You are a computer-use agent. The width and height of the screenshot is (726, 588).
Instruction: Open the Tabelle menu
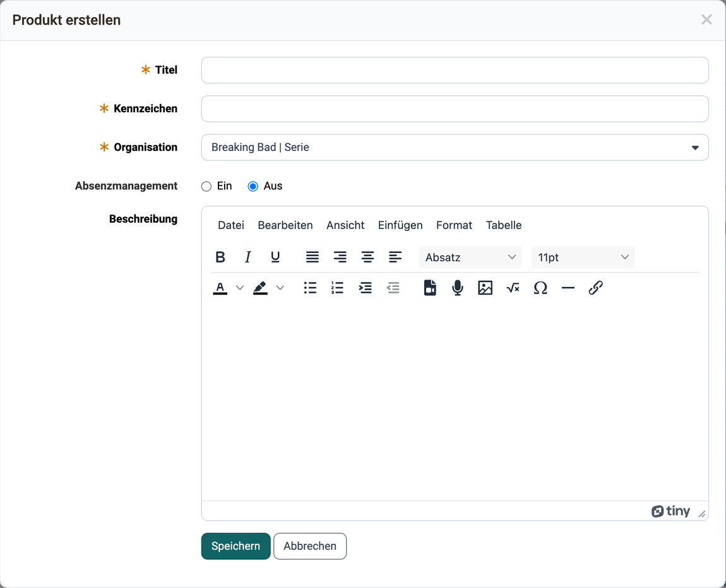(504, 225)
